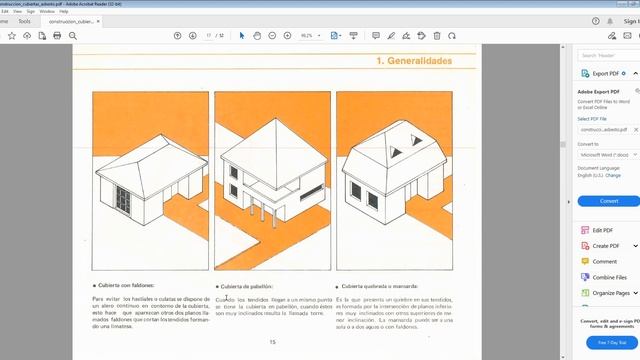Image resolution: width=640 pixels, height=360 pixels.
Task: Click the trash delete icon
Action: coord(437,36)
